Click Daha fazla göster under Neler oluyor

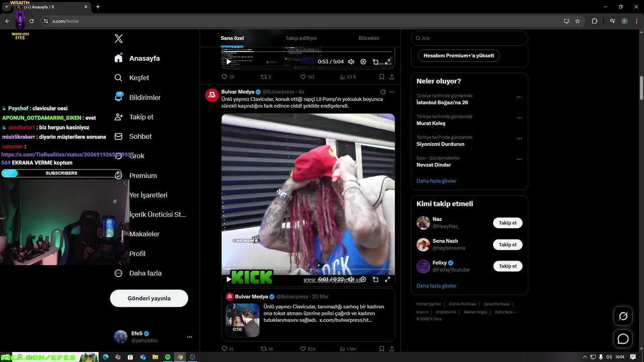(436, 181)
